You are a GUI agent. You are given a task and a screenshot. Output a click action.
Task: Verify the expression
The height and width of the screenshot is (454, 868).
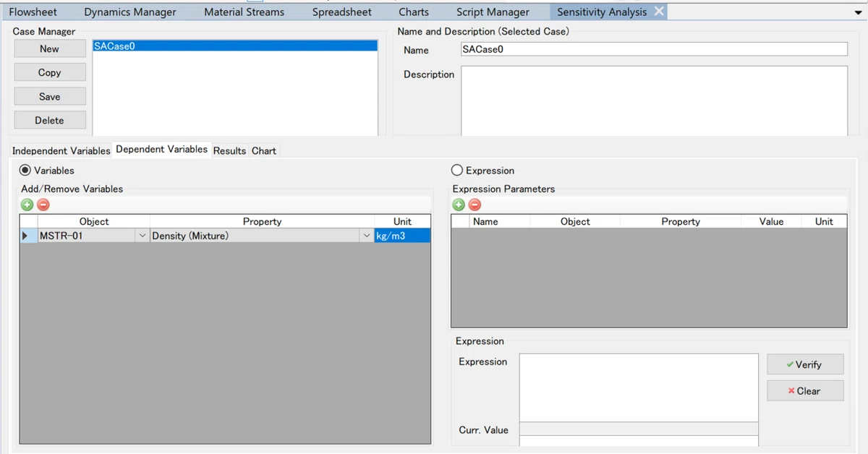pyautogui.click(x=805, y=364)
